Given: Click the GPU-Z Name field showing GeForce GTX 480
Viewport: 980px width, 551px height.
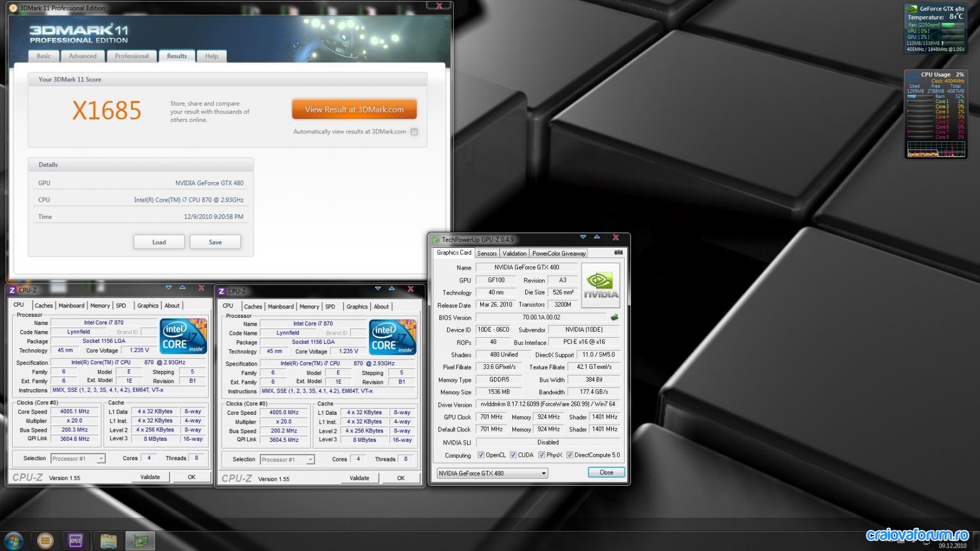Looking at the screenshot, I should click(x=526, y=267).
